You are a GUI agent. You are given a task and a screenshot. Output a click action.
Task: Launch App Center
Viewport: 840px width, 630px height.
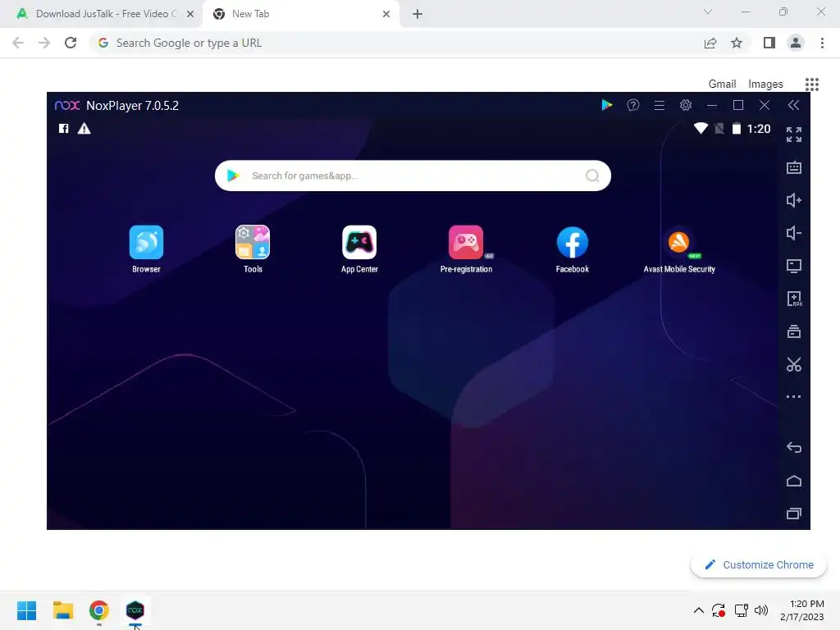(359, 243)
